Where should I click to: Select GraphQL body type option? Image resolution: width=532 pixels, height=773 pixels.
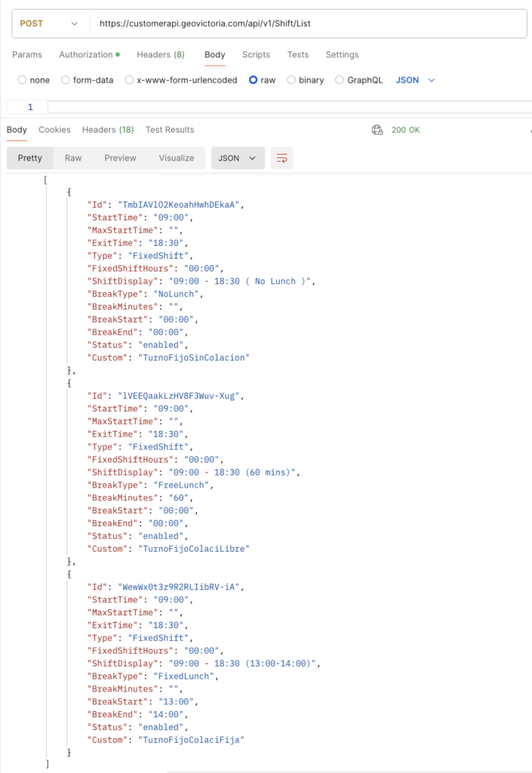340,80
